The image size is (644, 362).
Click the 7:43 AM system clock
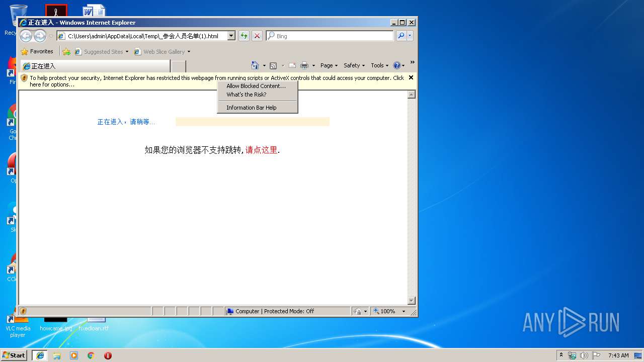(618, 355)
